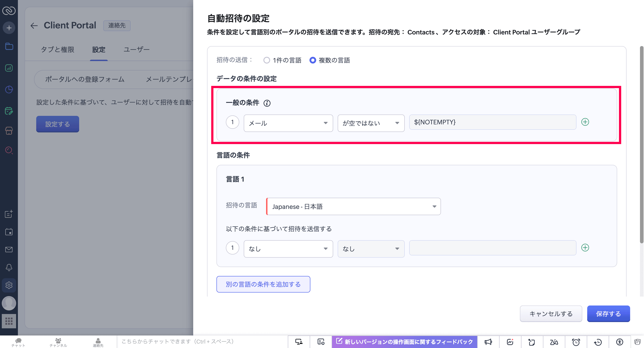
Task: Expand the メール field dropdown
Action: (x=288, y=123)
